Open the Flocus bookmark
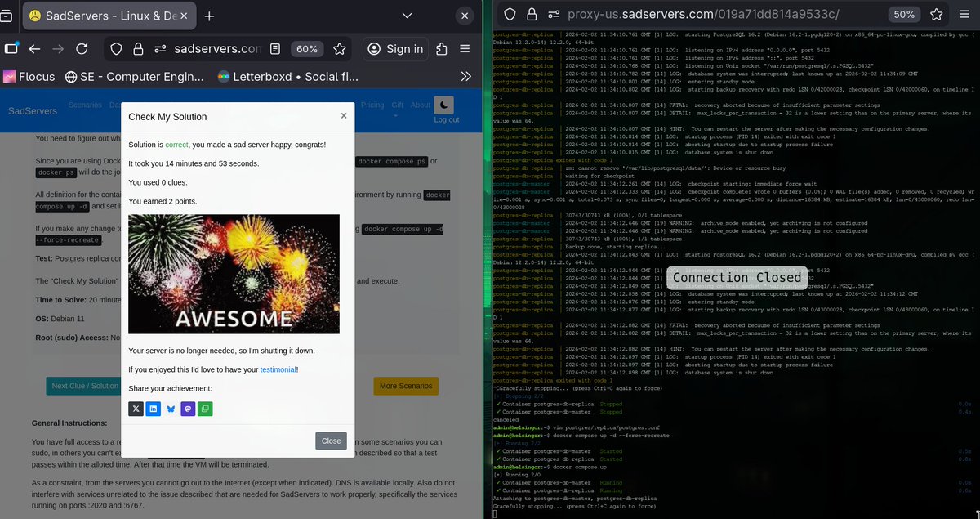This screenshot has width=980, height=519. 29,77
